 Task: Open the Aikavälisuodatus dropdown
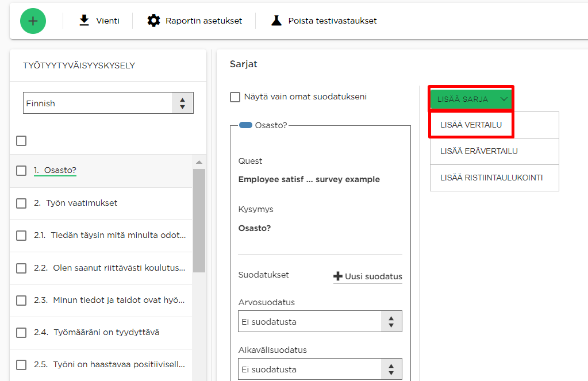pyautogui.click(x=320, y=369)
